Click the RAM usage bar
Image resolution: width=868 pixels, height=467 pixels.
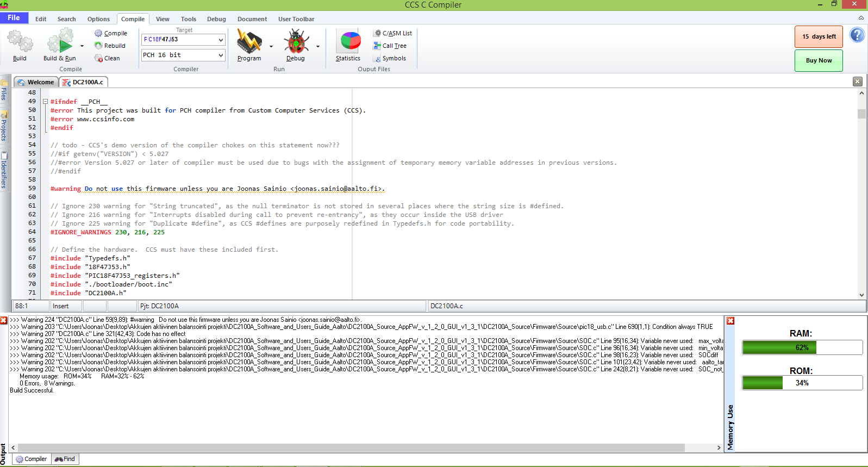pos(802,347)
